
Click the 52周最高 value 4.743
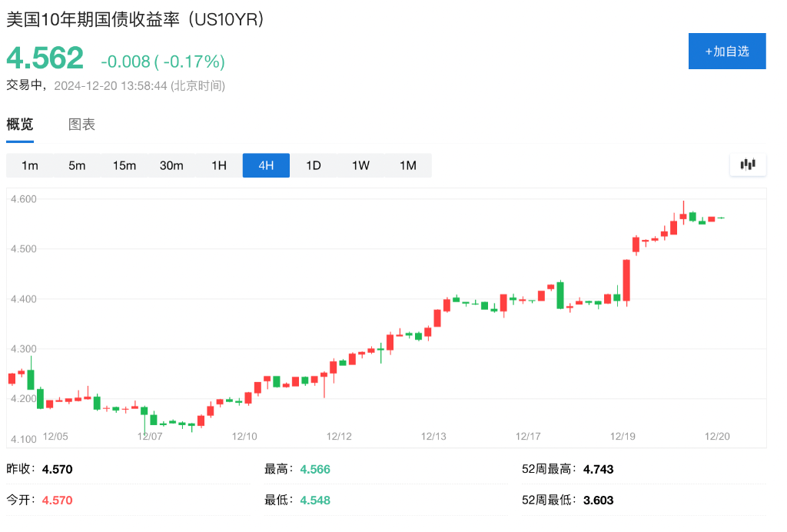(598, 468)
